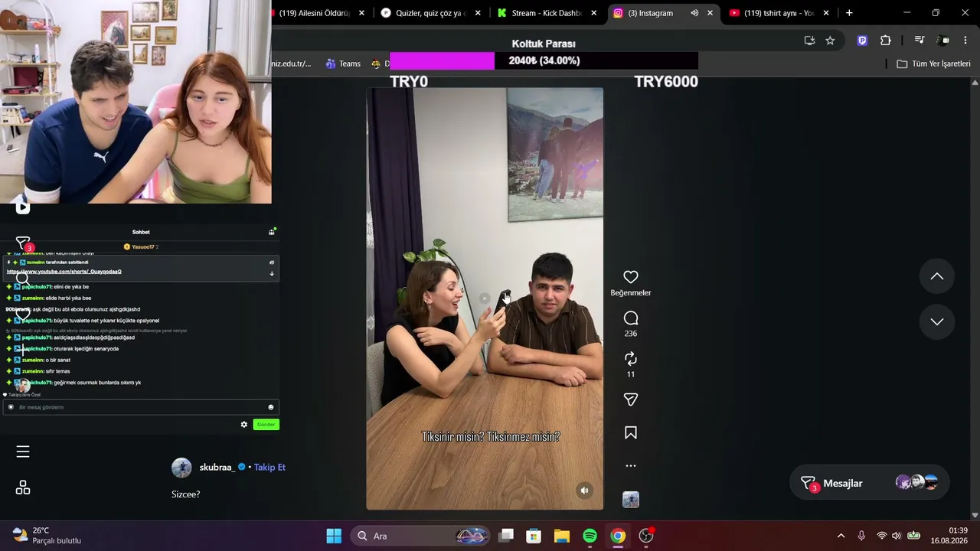Open the pinned YouTube shorts link in chat
This screenshot has width=980, height=551.
tap(64, 272)
